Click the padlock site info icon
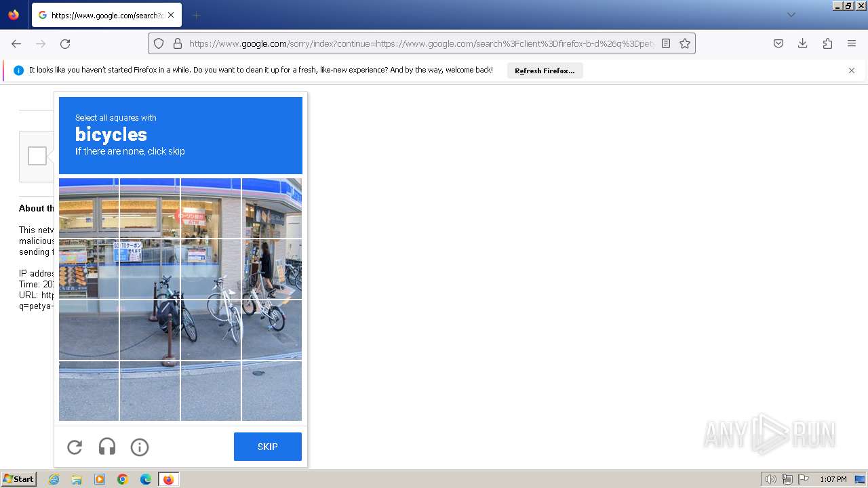This screenshot has width=868, height=488. (178, 43)
